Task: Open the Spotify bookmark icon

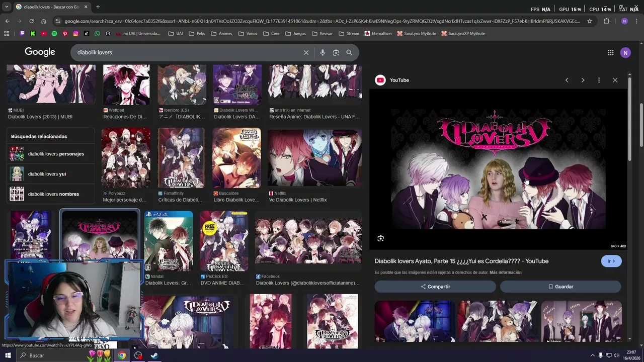Action: pyautogui.click(x=54, y=34)
